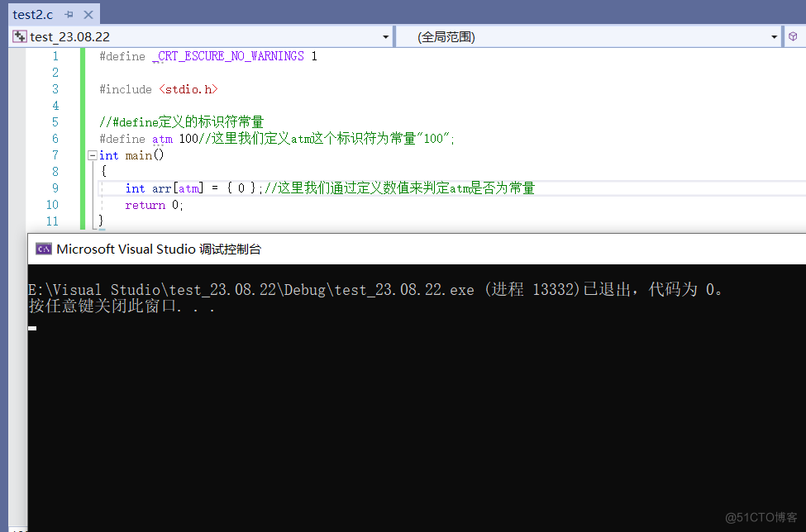Toggle pin on test2.c tab
806x532 pixels.
point(69,14)
